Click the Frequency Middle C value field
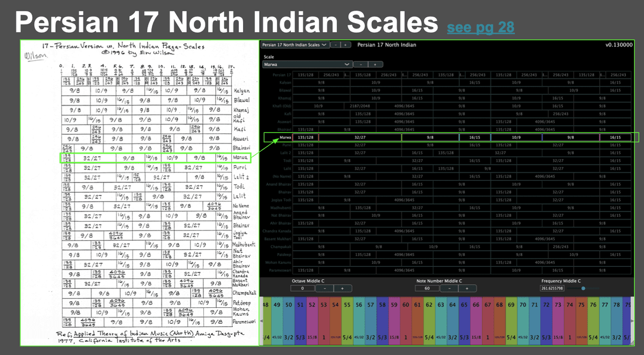Viewport: 644px width, 355px height. [553, 288]
